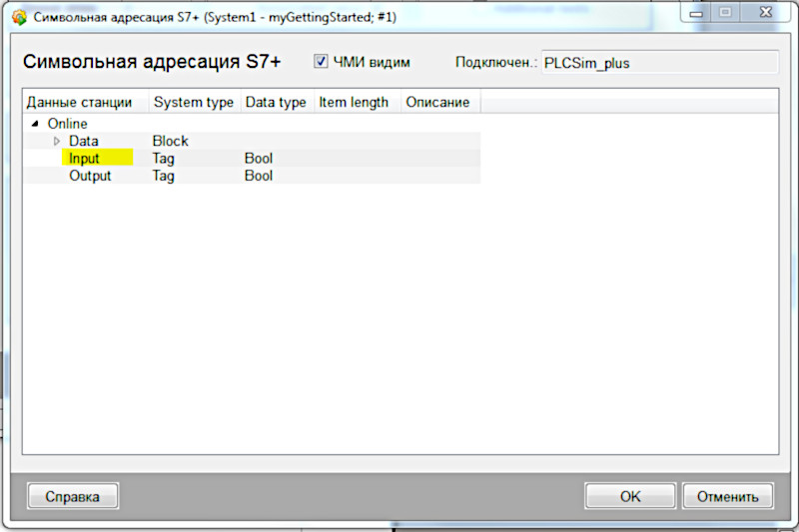This screenshot has width=799, height=532.
Task: Click the Bool data type of Input
Action: pos(259,159)
